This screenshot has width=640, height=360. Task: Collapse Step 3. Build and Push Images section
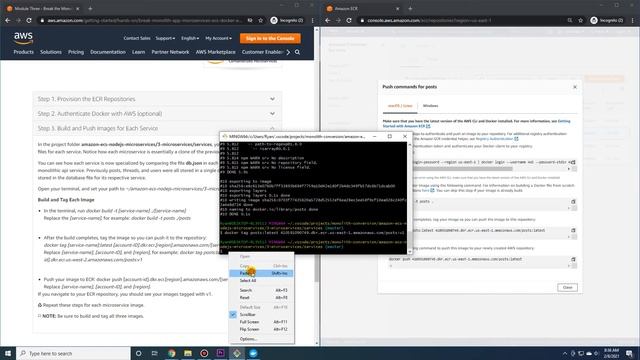click(x=157, y=129)
